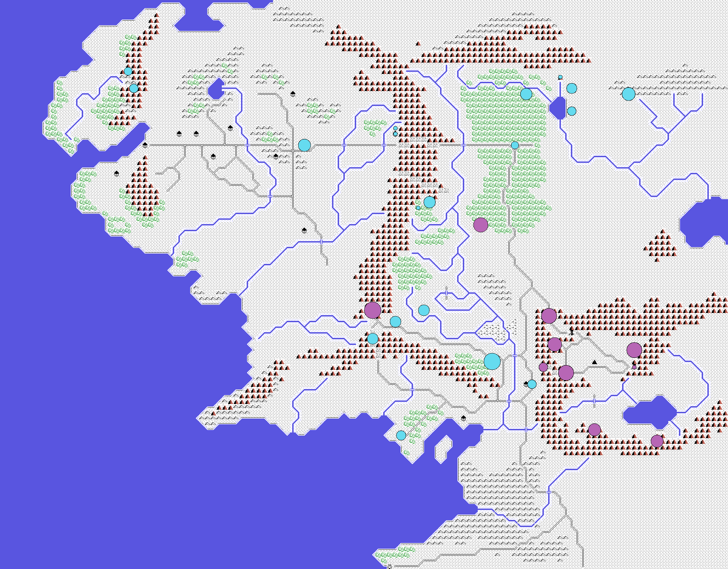This screenshot has height=569, width=728.
Task: Click the small island in the southern bay
Action: click(x=444, y=450)
